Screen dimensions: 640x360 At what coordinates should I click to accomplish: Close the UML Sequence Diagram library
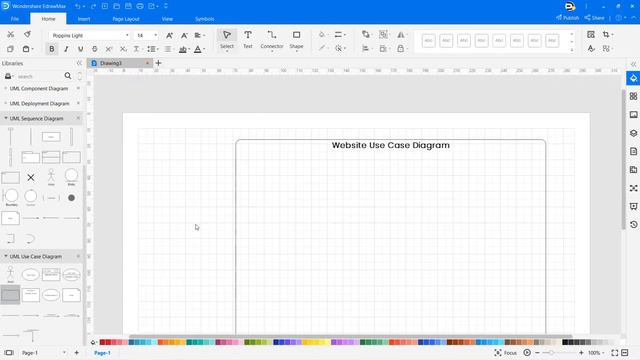click(78, 118)
